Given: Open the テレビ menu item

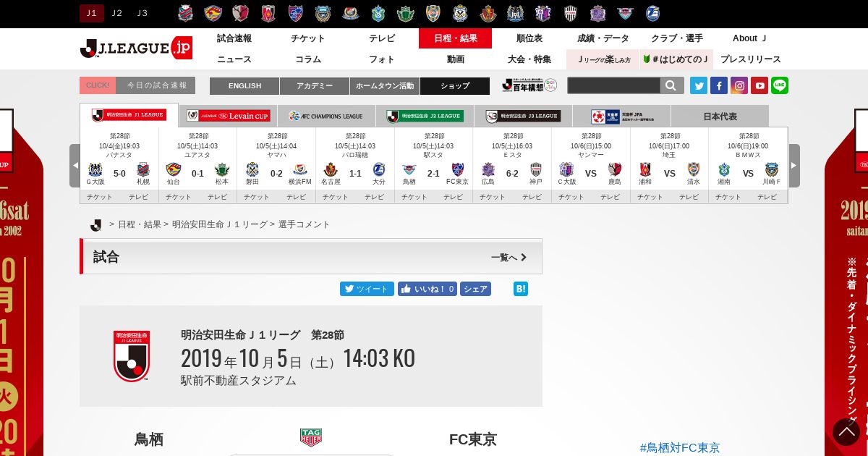Looking at the screenshot, I should click(382, 38).
